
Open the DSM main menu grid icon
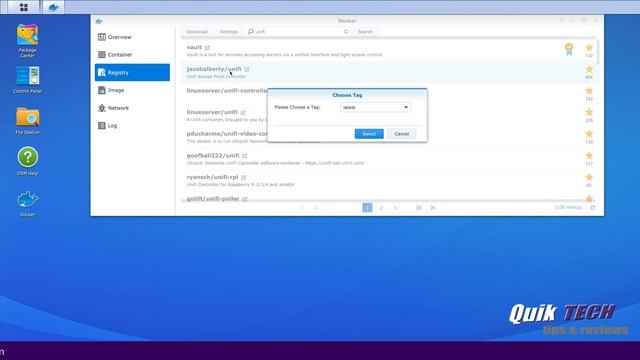click(24, 7)
